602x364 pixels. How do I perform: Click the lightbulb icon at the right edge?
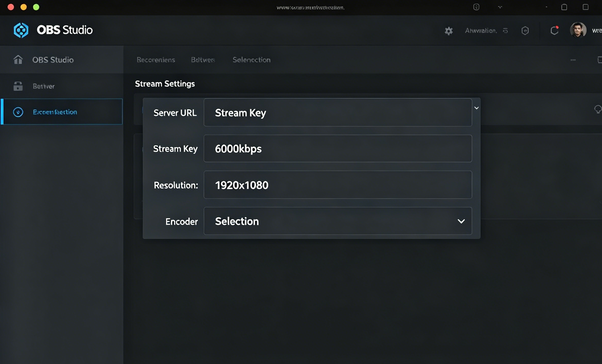coord(598,109)
